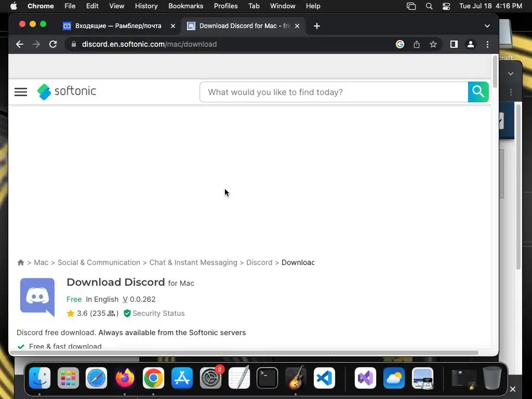
Task: Close the Download Discord tab
Action: pyautogui.click(x=297, y=26)
